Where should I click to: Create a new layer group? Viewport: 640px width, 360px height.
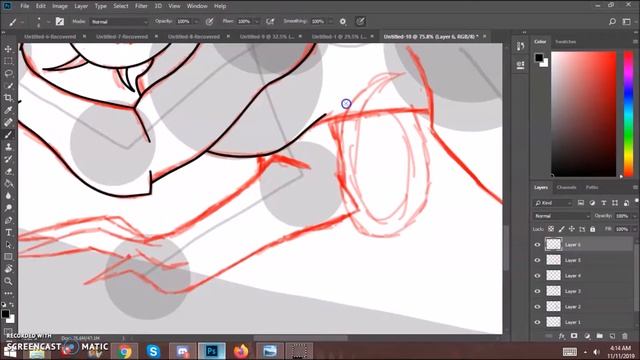click(600, 336)
